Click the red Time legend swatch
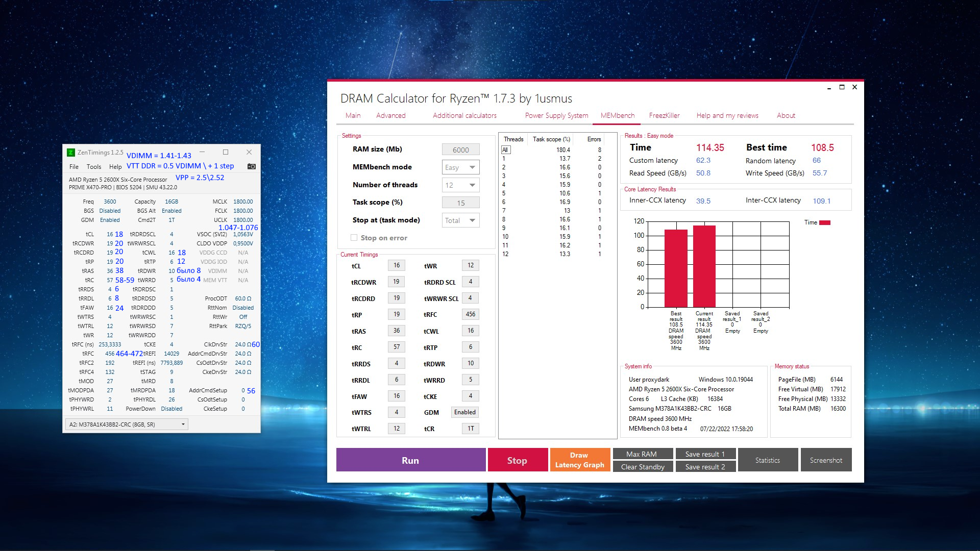Image resolution: width=980 pixels, height=551 pixels. [824, 222]
